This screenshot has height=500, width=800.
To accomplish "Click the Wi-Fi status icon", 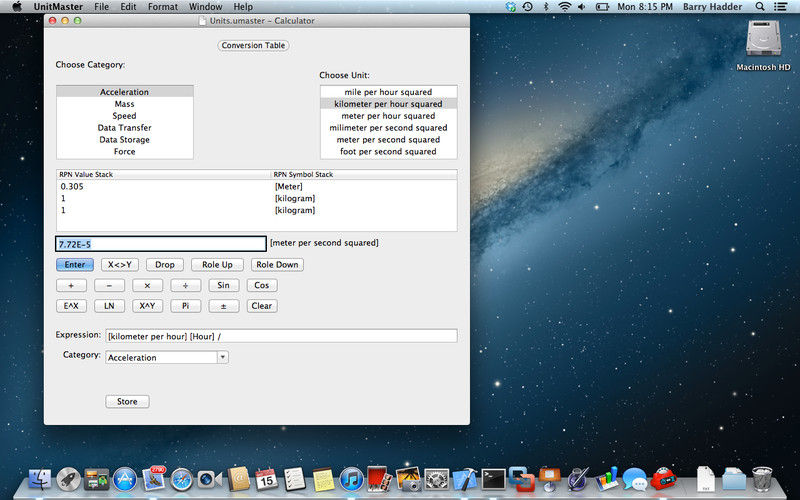I will (564, 7).
